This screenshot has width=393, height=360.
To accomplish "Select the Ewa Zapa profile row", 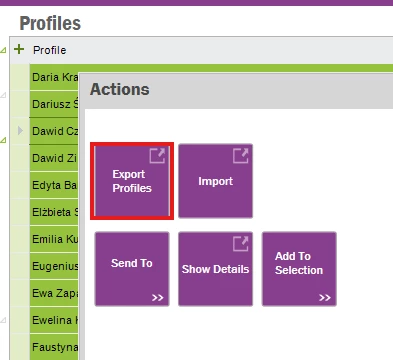I will tap(55, 293).
